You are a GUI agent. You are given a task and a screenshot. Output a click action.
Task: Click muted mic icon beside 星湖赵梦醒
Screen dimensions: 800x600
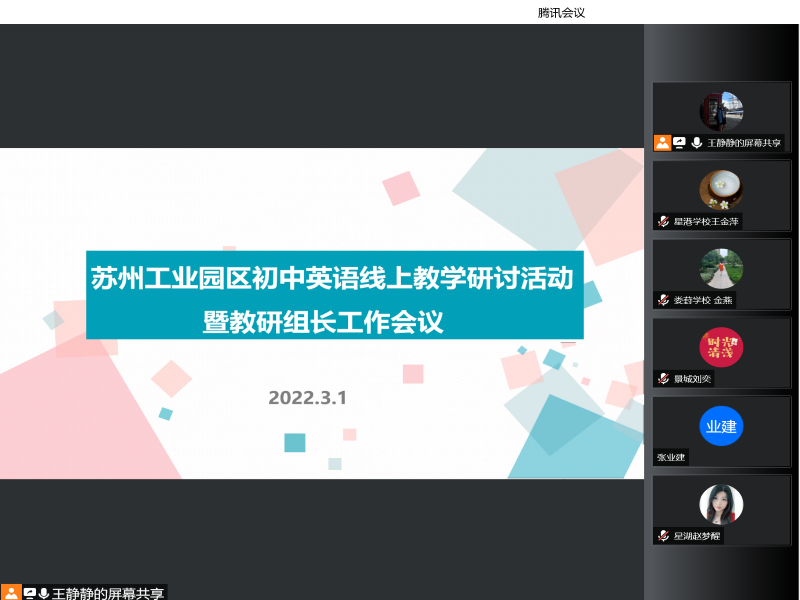[x=663, y=536]
